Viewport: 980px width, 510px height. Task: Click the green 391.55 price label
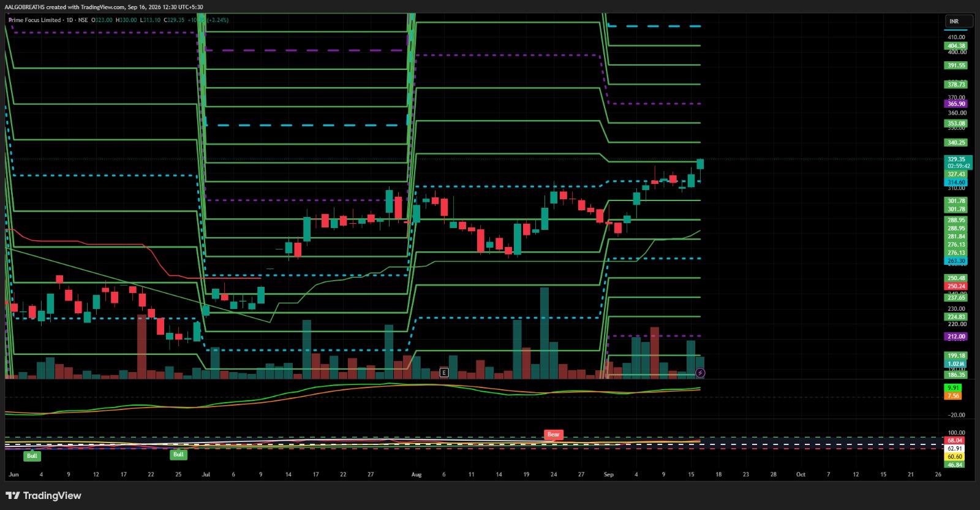tap(956, 66)
